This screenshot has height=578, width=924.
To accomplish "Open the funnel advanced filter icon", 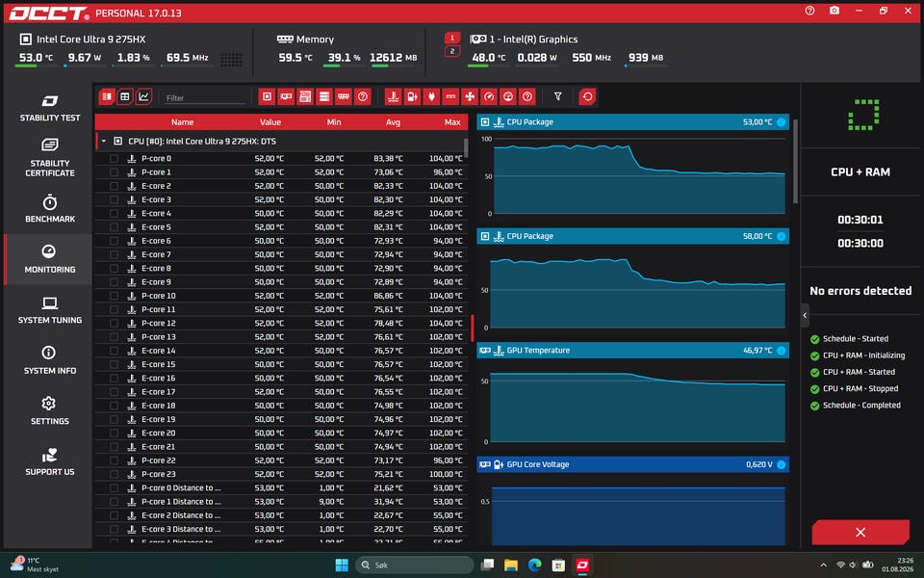I will [x=557, y=96].
